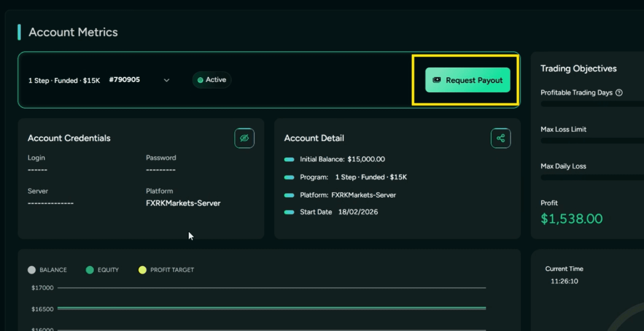Toggle the EQUITY legend item
This screenshot has height=331, width=644.
point(102,270)
